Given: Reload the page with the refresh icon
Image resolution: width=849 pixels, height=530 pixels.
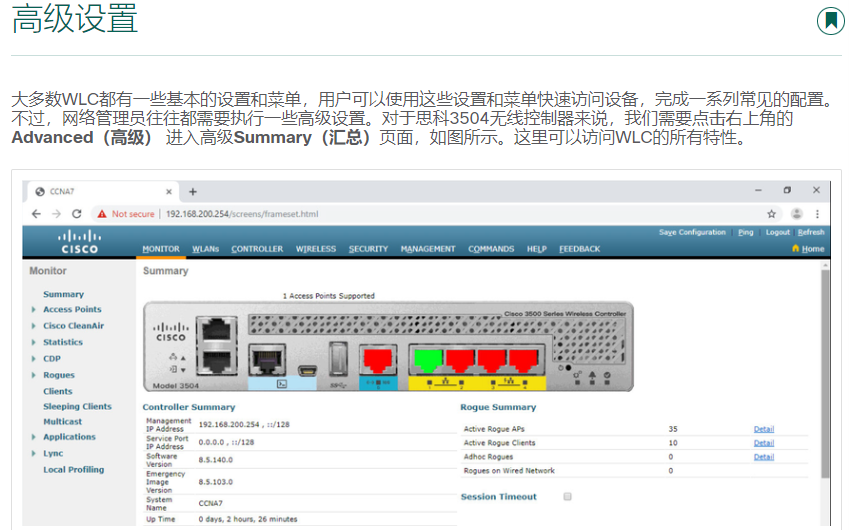Looking at the screenshot, I should (x=76, y=214).
